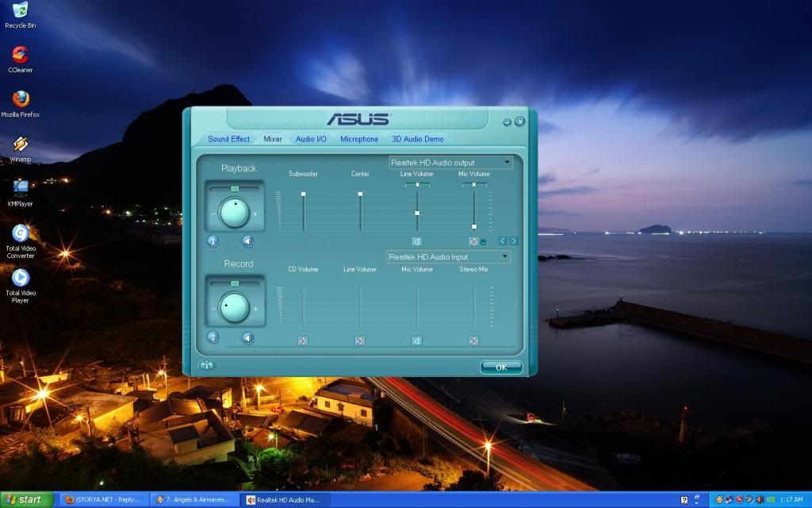Click the Mic Volume balance slider
This screenshot has height=508, width=812.
[474, 184]
